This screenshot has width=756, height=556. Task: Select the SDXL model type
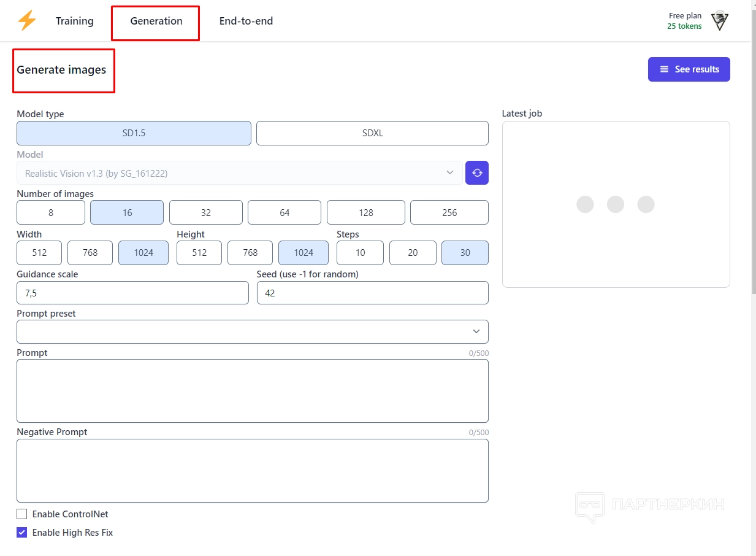pos(372,133)
